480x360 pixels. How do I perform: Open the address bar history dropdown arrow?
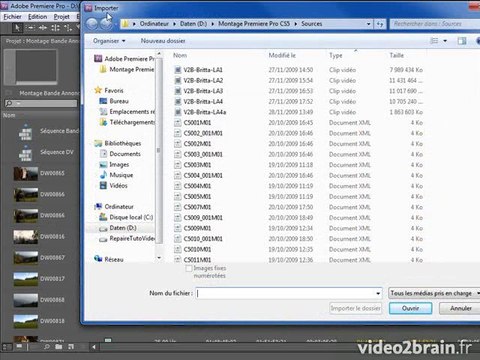click(368, 24)
